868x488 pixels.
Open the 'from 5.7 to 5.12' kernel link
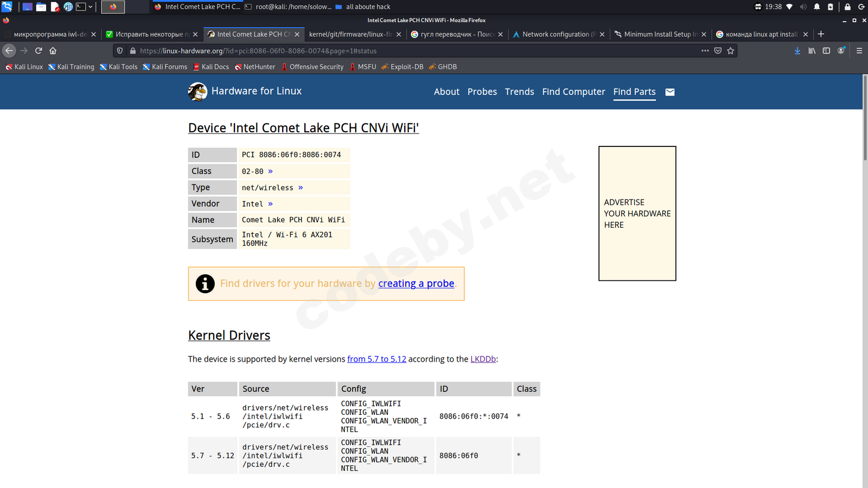click(x=376, y=359)
